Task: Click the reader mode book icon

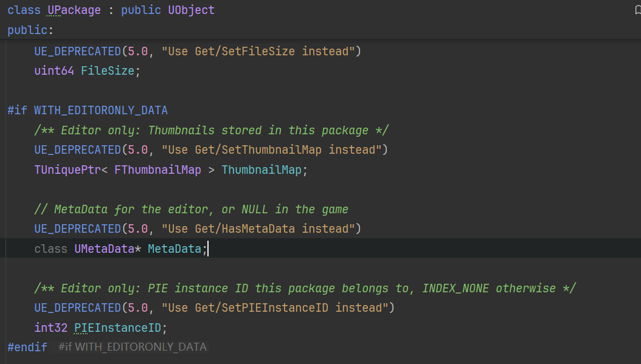Action: pos(637,10)
